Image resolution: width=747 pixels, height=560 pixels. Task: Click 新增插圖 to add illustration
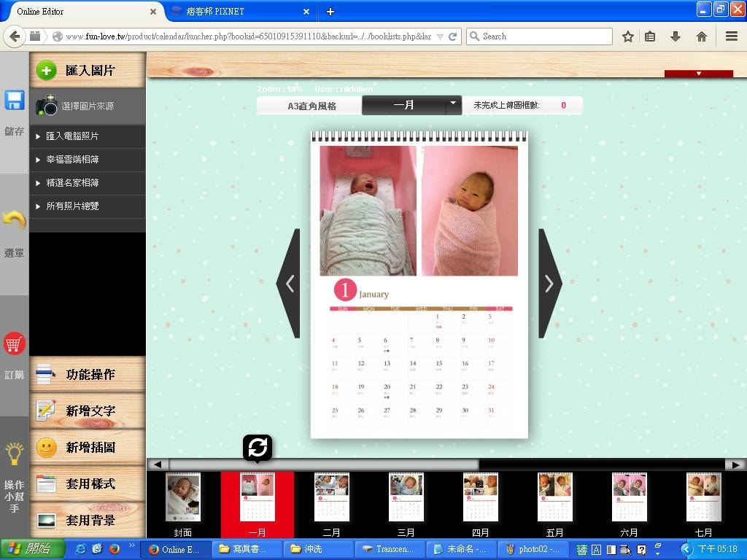(88, 447)
